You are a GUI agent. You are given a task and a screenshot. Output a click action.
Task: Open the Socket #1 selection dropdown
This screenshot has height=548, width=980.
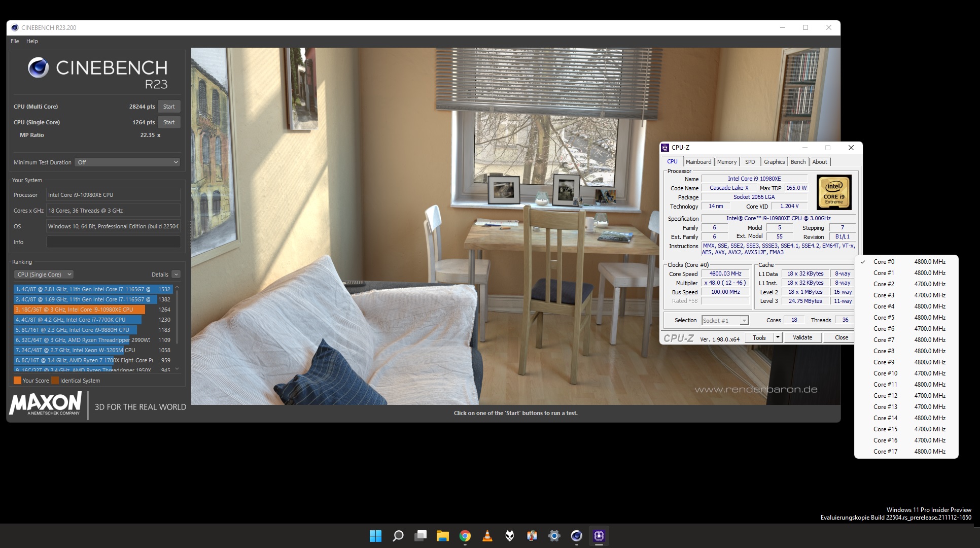pyautogui.click(x=725, y=321)
